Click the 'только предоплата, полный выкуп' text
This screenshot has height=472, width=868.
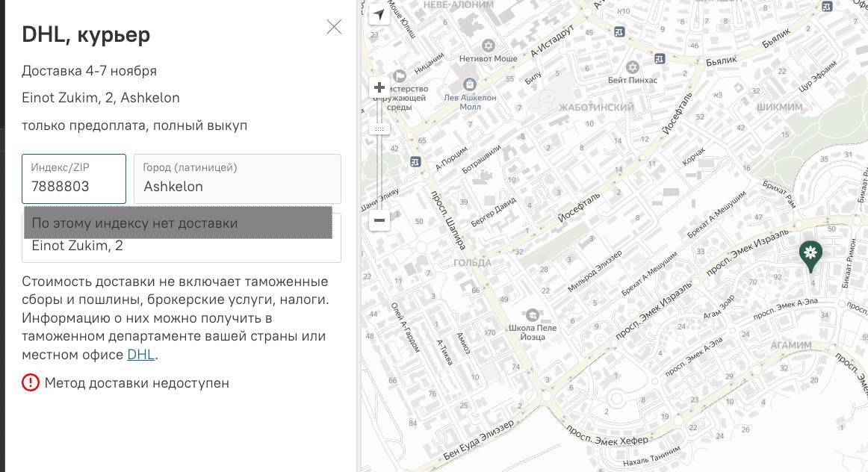[134, 125]
